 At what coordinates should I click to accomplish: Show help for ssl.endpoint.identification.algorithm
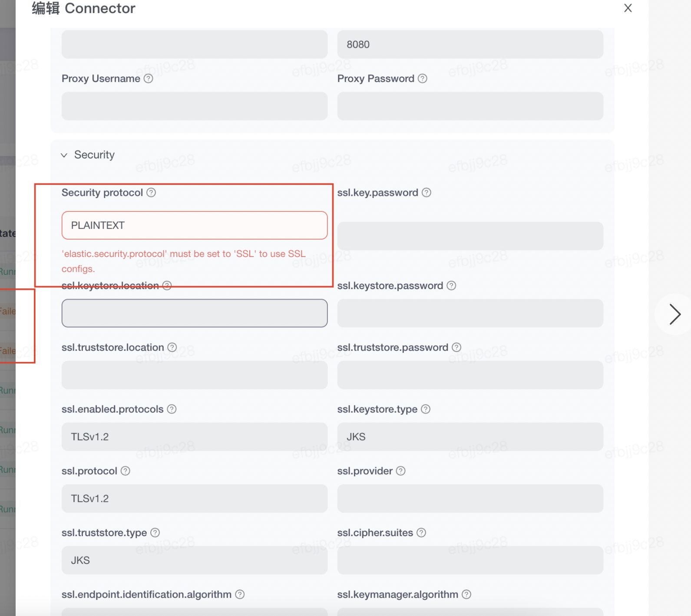pyautogui.click(x=240, y=594)
